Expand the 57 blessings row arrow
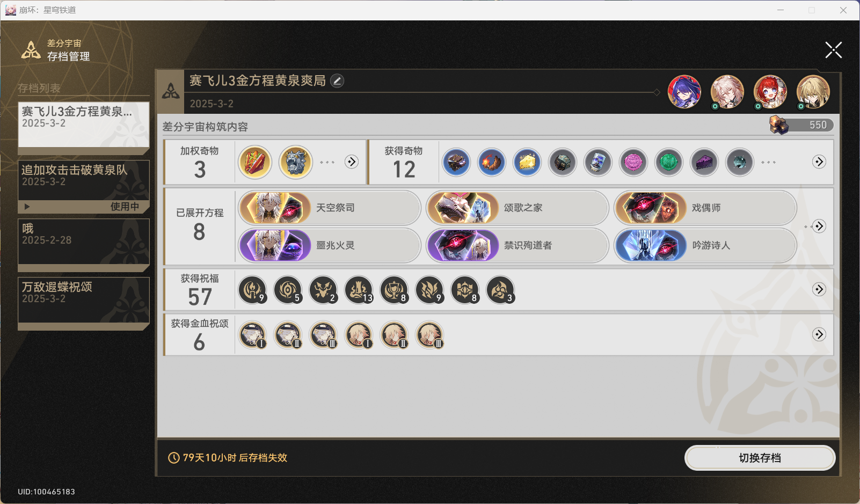Image resolution: width=860 pixels, height=504 pixels. (x=819, y=289)
